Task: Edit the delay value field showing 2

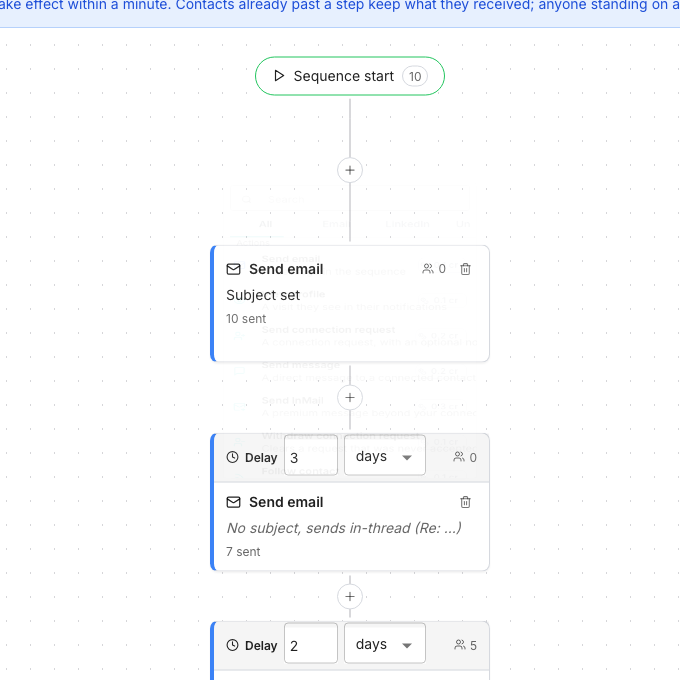Action: click(311, 645)
